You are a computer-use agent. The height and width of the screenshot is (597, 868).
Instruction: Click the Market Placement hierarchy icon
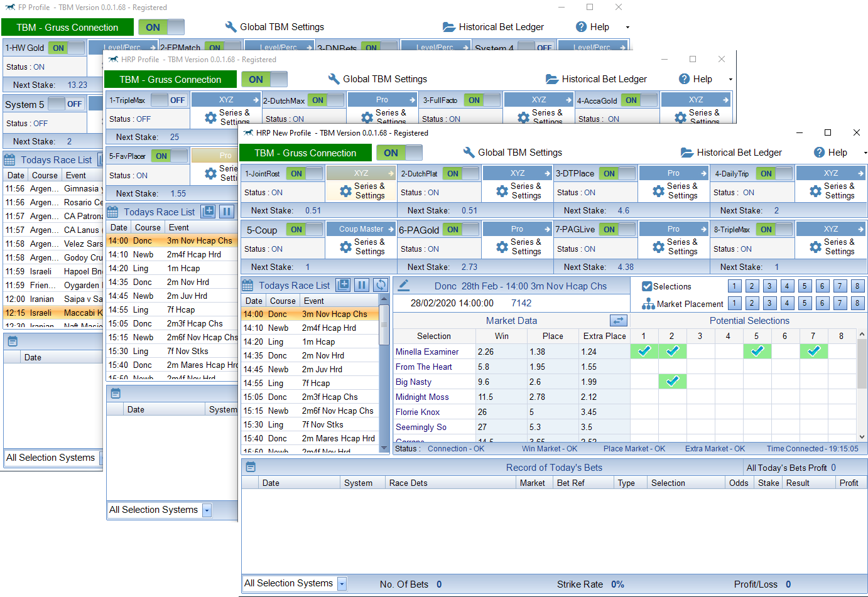[x=648, y=304]
